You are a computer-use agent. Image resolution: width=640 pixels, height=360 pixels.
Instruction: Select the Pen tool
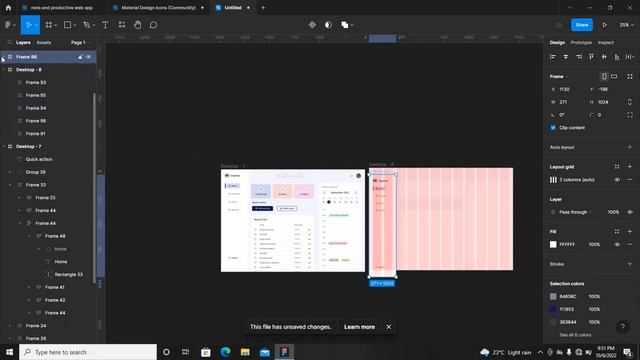87,25
